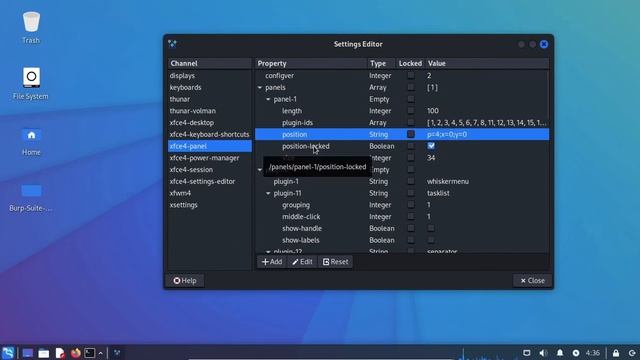Click the Settings Editor window title icon
This screenshot has width=640, height=360.
click(x=172, y=44)
